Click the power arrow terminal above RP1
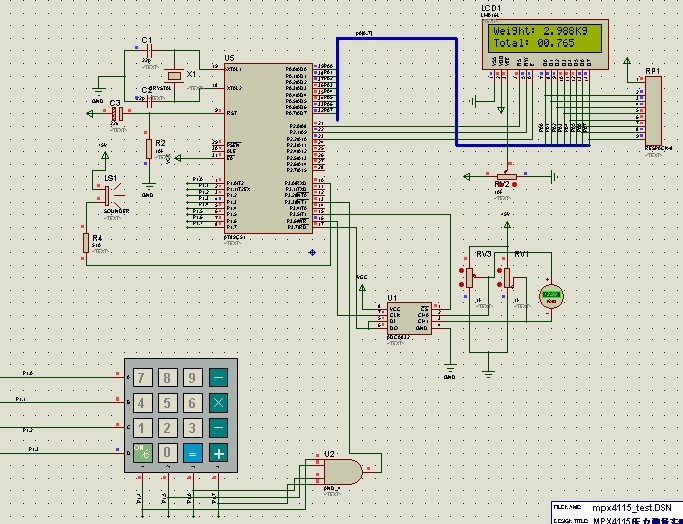The width and height of the screenshot is (683, 524). point(627,61)
